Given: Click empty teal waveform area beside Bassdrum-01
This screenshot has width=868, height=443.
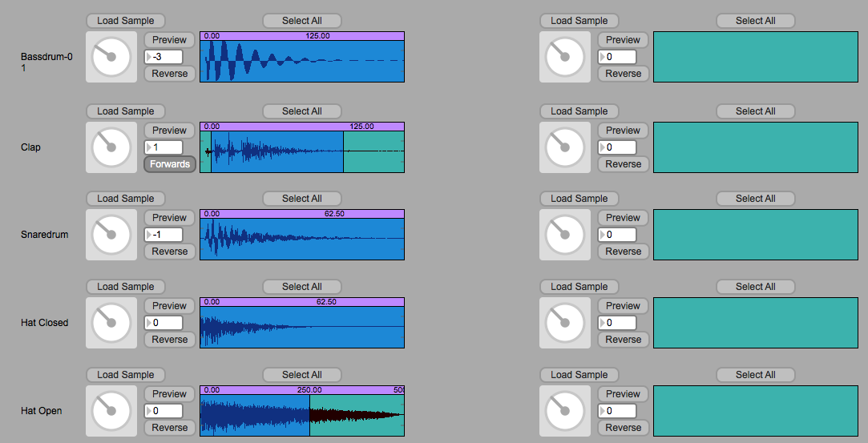Looking at the screenshot, I should [x=756, y=57].
